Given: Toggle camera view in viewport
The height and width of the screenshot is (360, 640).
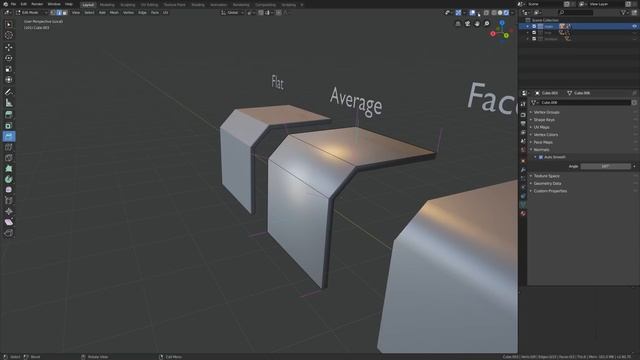Looking at the screenshot, I should click(x=468, y=24).
